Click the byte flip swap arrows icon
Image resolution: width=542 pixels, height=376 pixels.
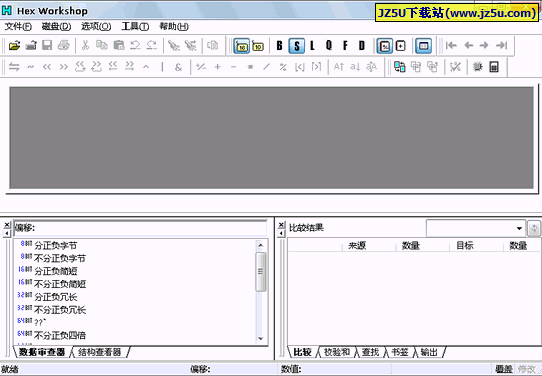[x=14, y=67]
